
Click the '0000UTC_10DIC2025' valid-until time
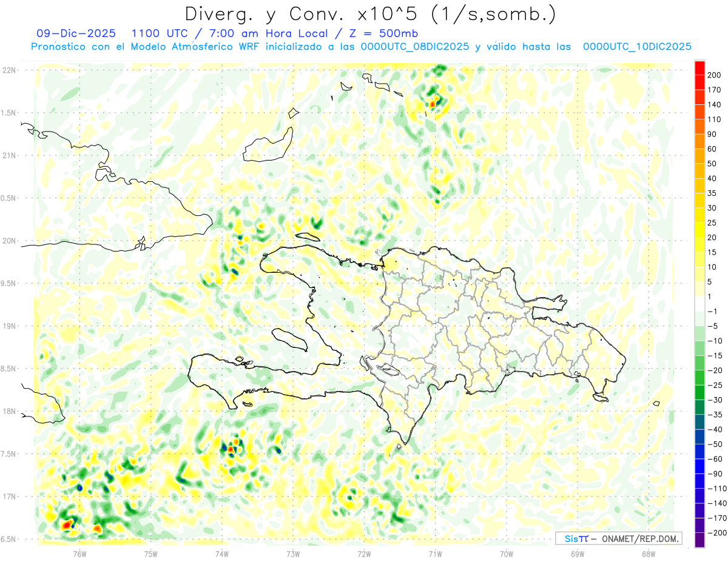pos(637,47)
